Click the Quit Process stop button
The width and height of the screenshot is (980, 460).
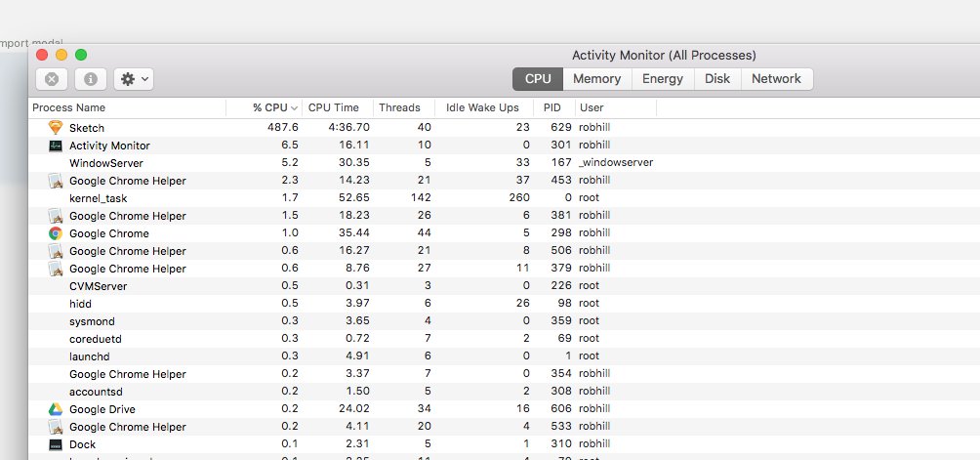point(52,79)
